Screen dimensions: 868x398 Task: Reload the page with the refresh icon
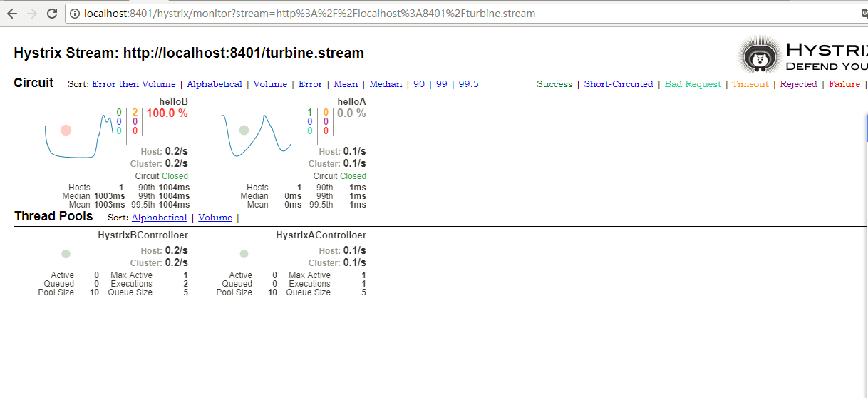(x=52, y=13)
